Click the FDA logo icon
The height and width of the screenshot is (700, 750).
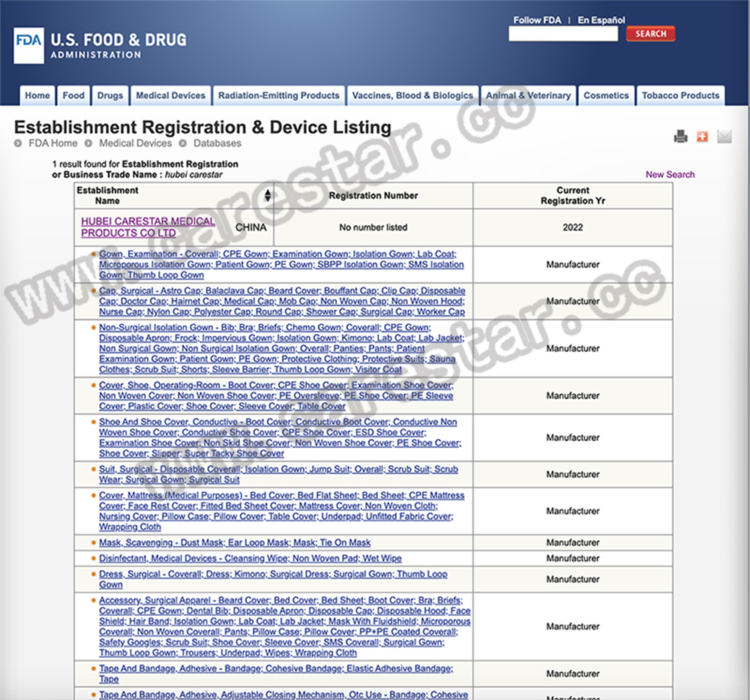click(28, 46)
